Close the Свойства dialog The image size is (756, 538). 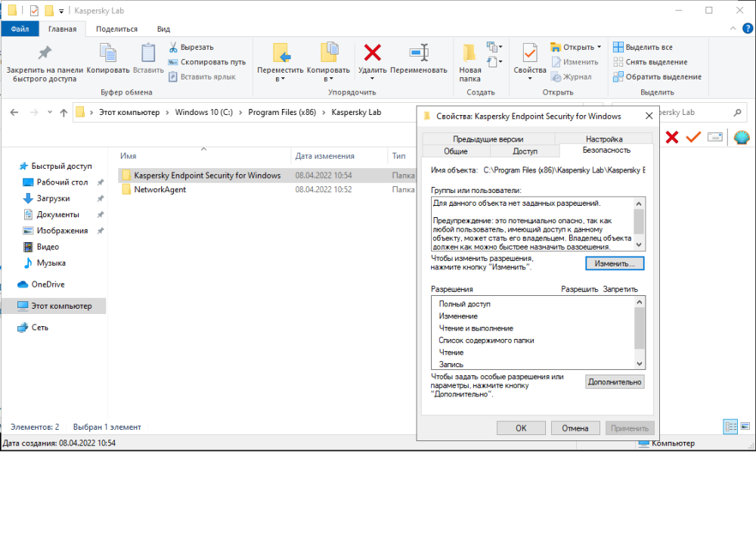[x=649, y=116]
